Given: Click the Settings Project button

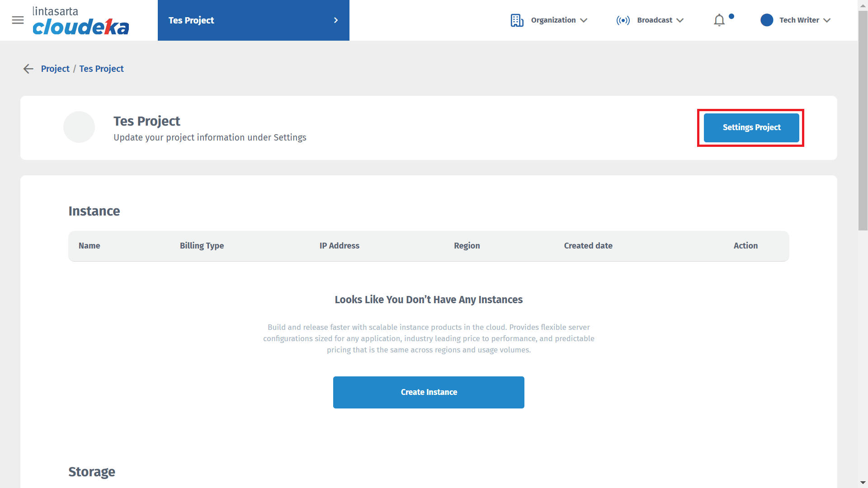Looking at the screenshot, I should coord(751,127).
